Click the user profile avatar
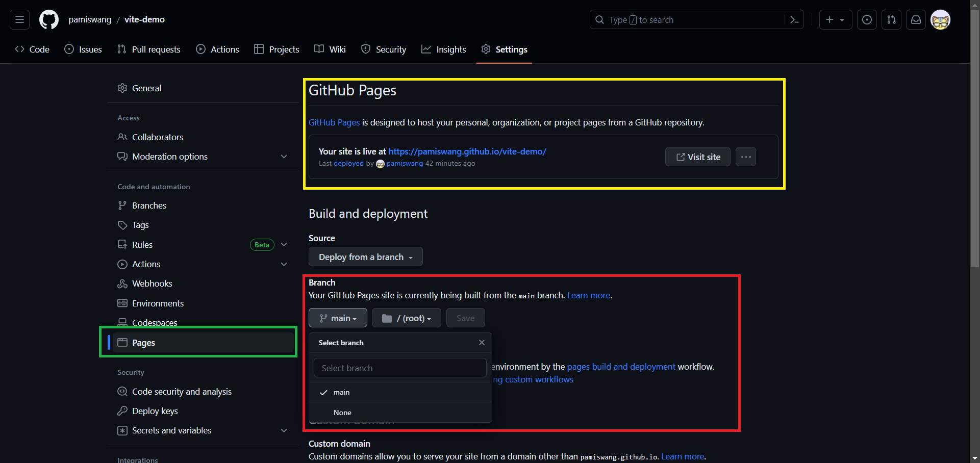The width and height of the screenshot is (980, 463). click(940, 20)
